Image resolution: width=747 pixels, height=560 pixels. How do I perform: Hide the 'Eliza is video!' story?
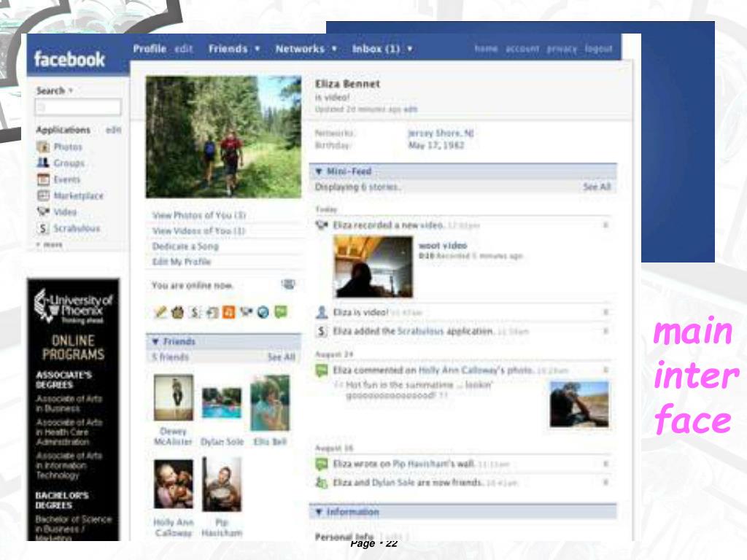click(605, 312)
